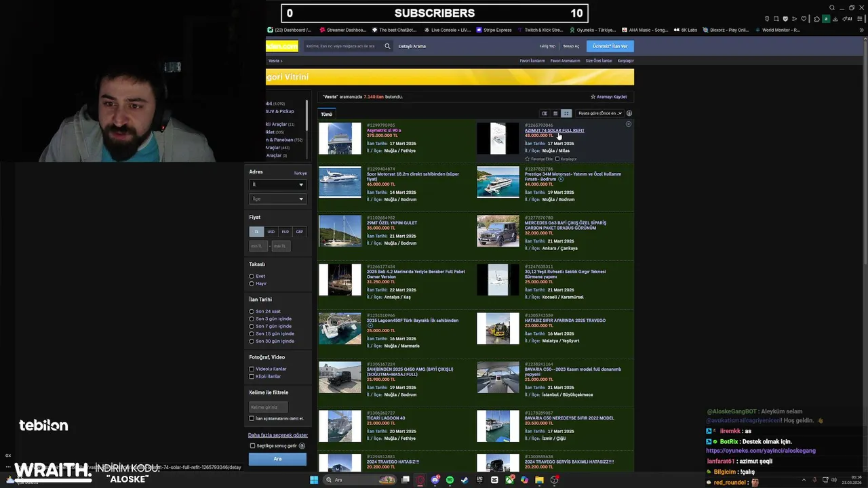Open the 'İl' province dropdown
This screenshot has height=488, width=868.
[277, 184]
